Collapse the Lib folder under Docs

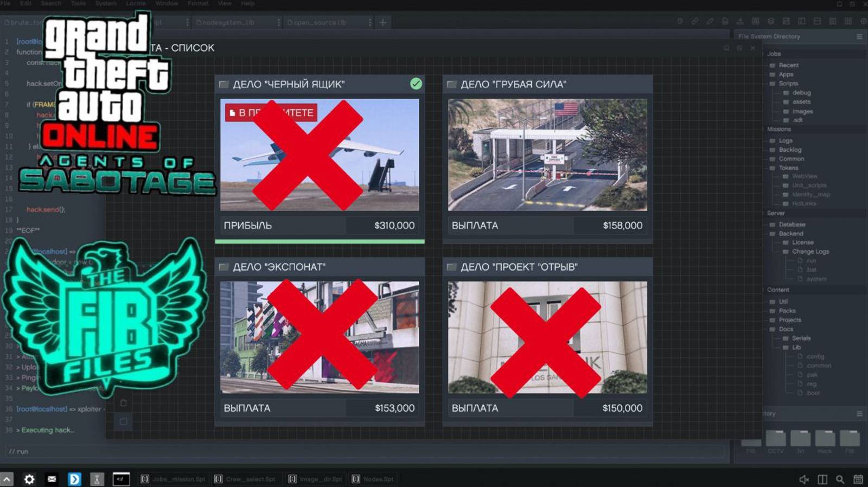click(786, 348)
